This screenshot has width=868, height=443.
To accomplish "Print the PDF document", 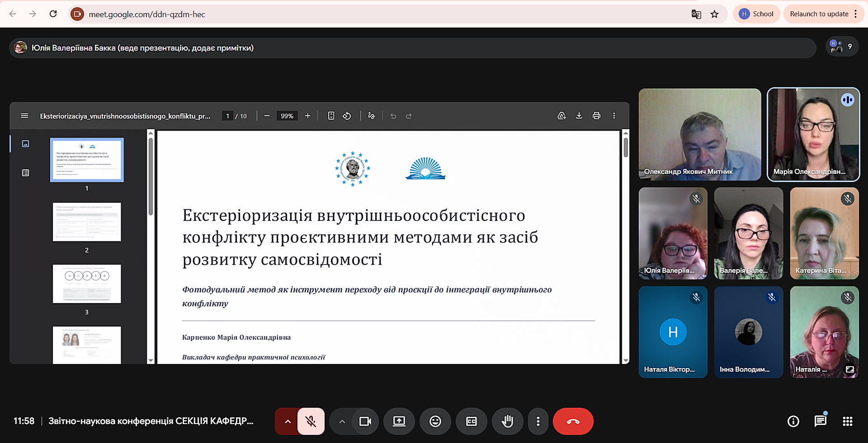I will [597, 116].
